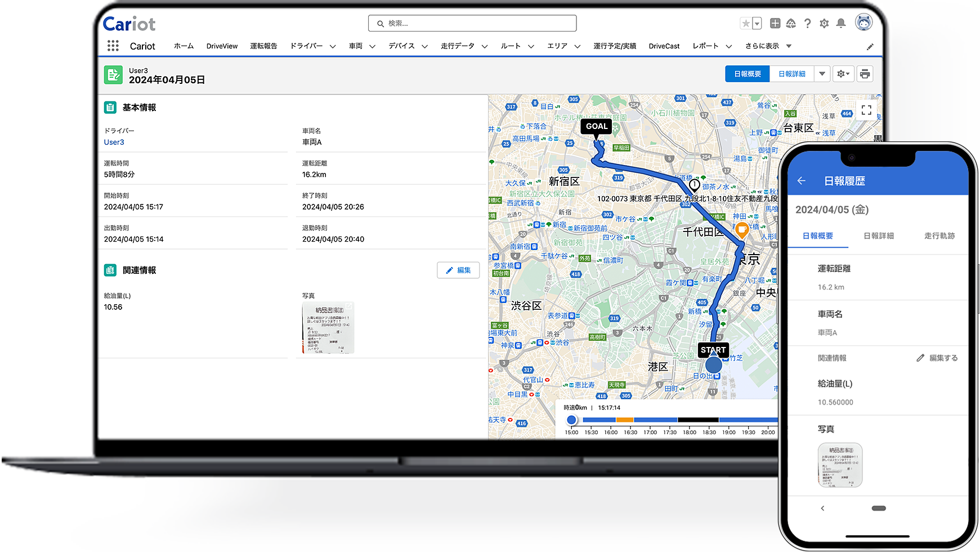Open the 運行予定/実績 tab

point(615,46)
